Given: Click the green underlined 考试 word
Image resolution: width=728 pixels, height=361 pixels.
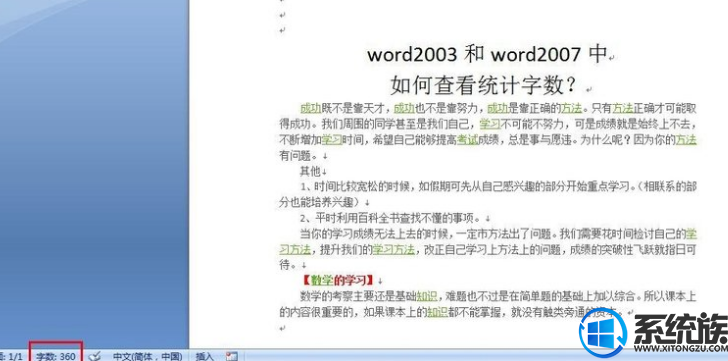Looking at the screenshot, I should [x=468, y=140].
